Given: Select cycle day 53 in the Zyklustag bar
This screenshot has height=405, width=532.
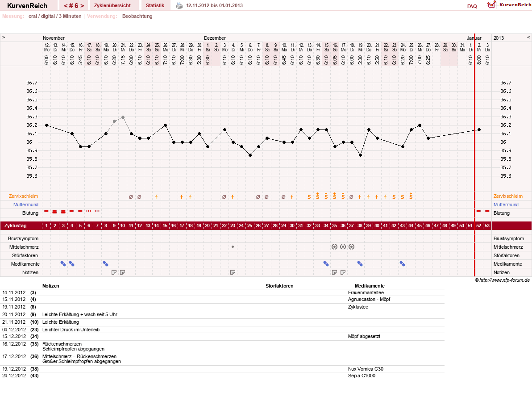Looking at the screenshot, I should [x=487, y=225].
